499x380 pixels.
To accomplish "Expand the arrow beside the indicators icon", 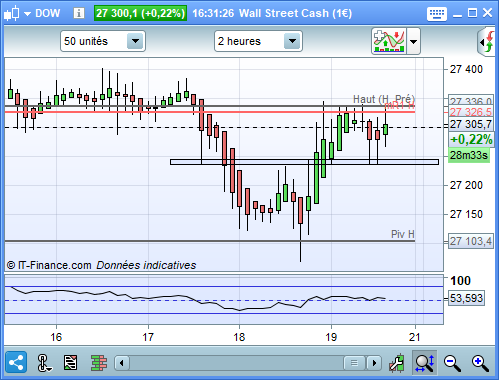I will pyautogui.click(x=413, y=42).
